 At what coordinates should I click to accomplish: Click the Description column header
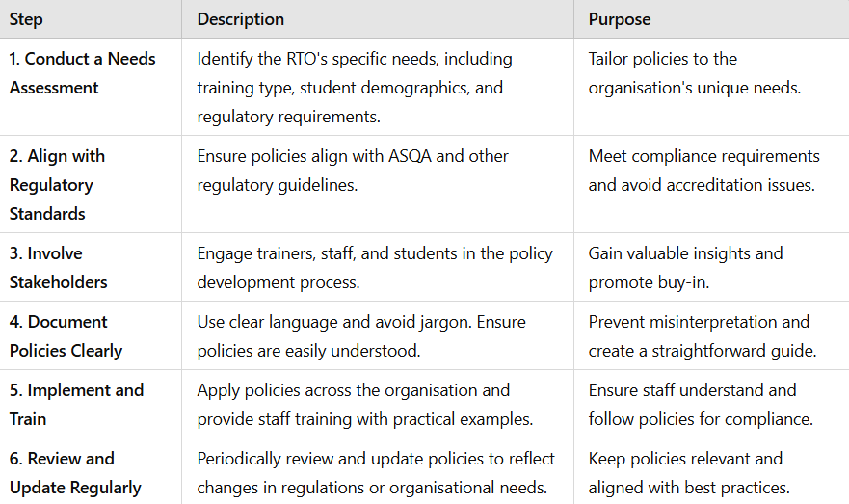click(x=240, y=19)
